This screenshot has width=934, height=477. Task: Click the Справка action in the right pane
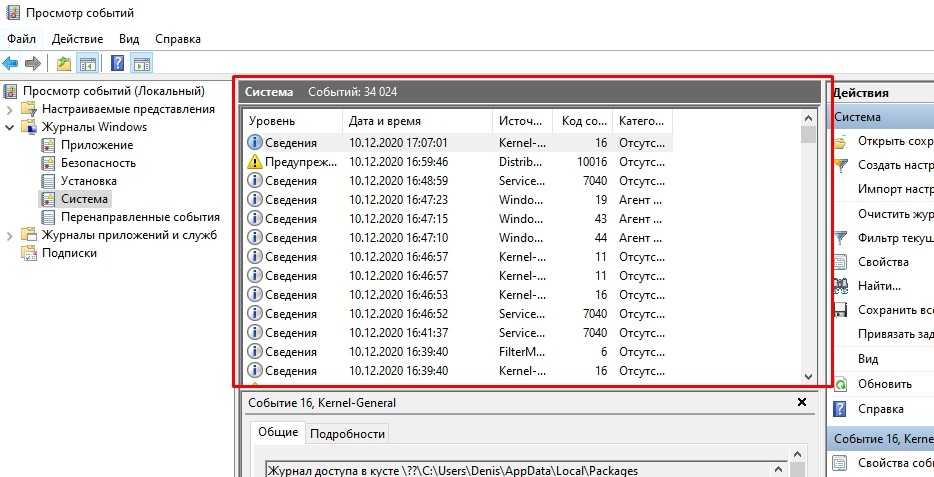tap(880, 409)
